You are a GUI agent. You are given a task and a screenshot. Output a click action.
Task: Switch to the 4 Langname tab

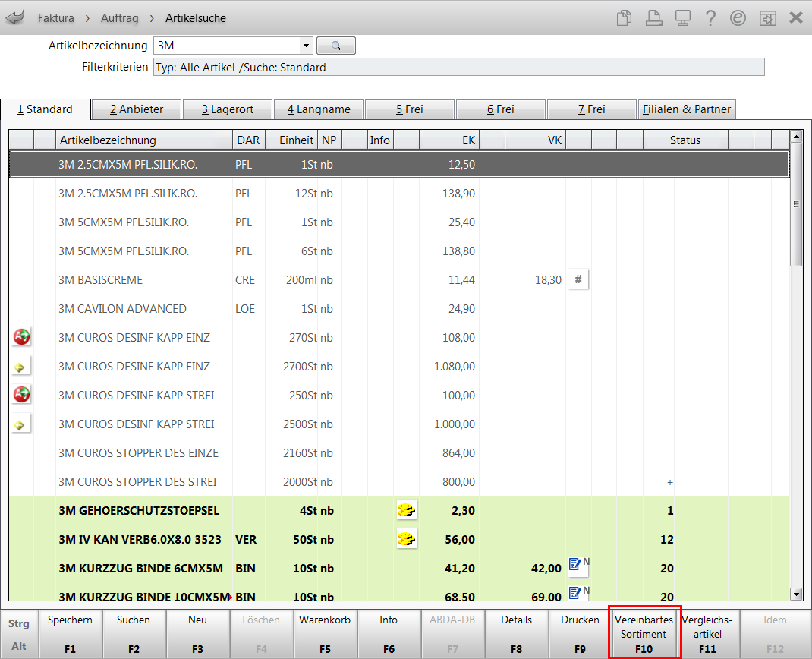tap(319, 109)
